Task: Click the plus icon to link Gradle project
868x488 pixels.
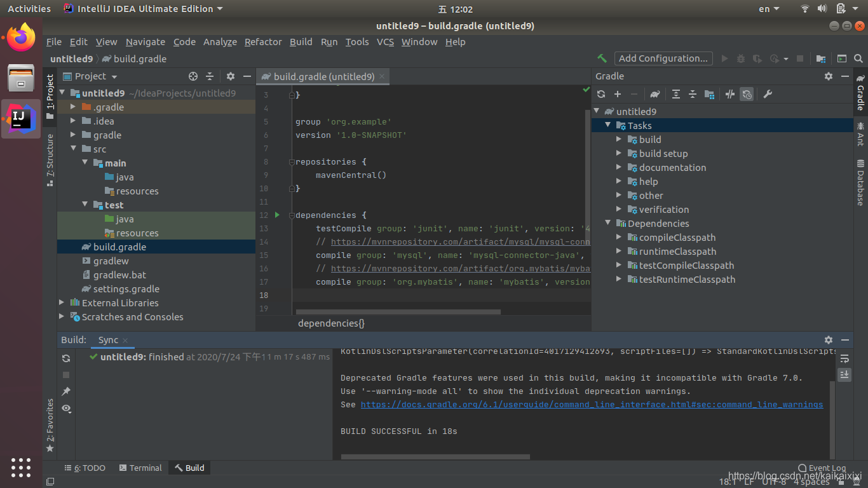Action: pyautogui.click(x=617, y=94)
